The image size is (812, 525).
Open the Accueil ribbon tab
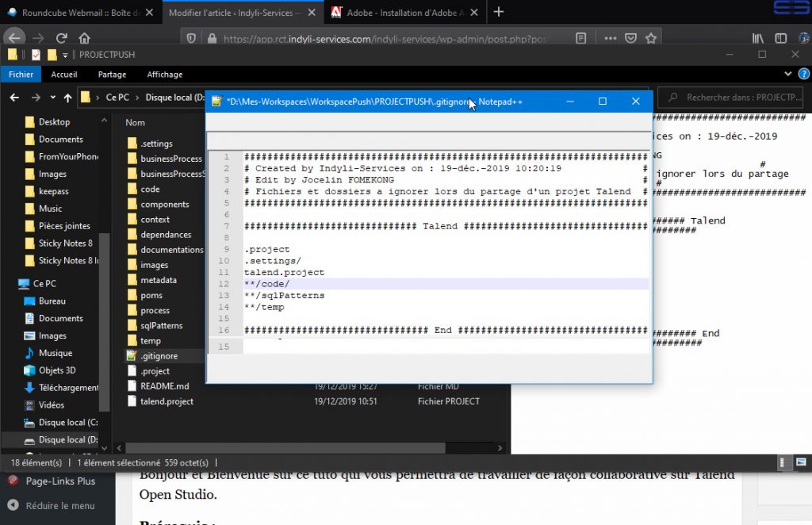pos(63,74)
